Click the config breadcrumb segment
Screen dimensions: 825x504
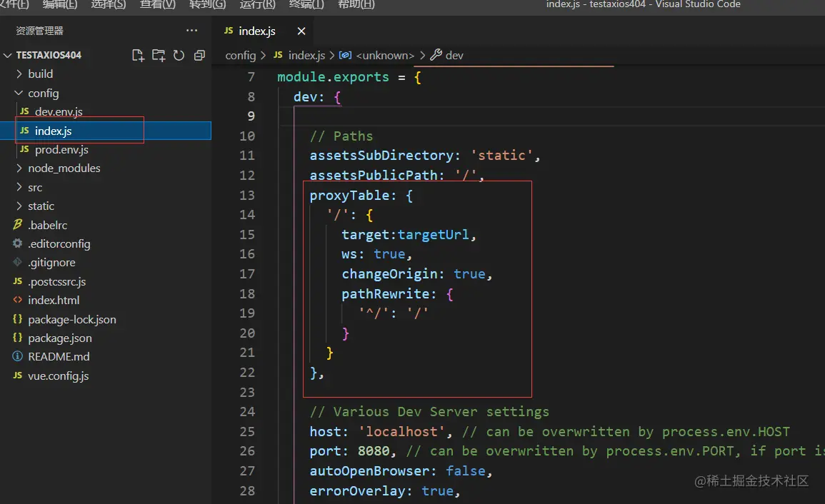click(x=241, y=55)
